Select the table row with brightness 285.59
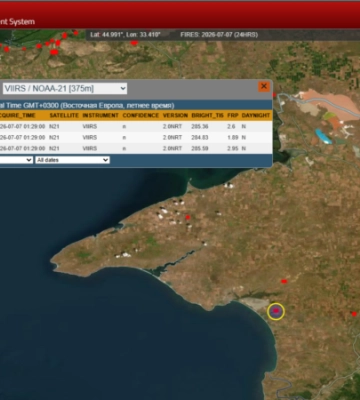Screen dimensions: 360x400 coord(136,148)
